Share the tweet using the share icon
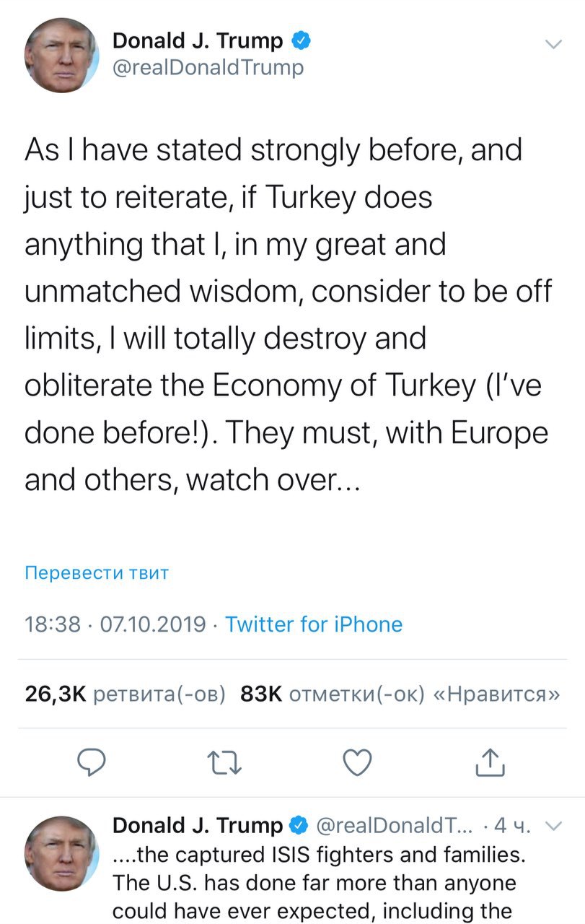The height and width of the screenshot is (924, 585). tap(489, 762)
